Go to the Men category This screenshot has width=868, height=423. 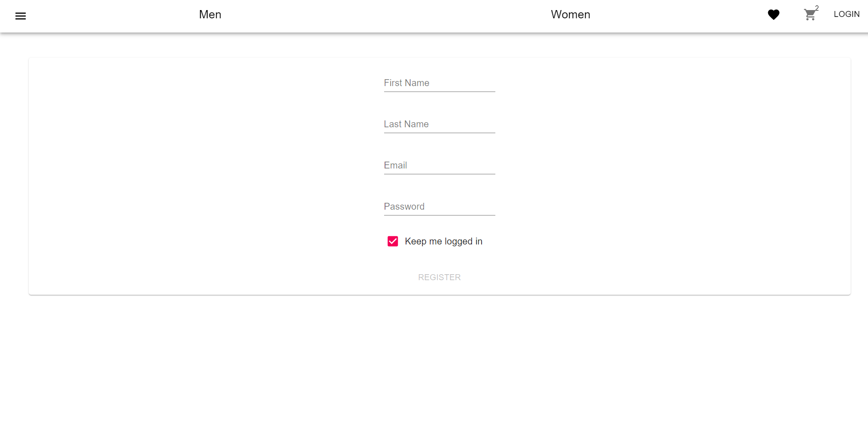click(210, 15)
